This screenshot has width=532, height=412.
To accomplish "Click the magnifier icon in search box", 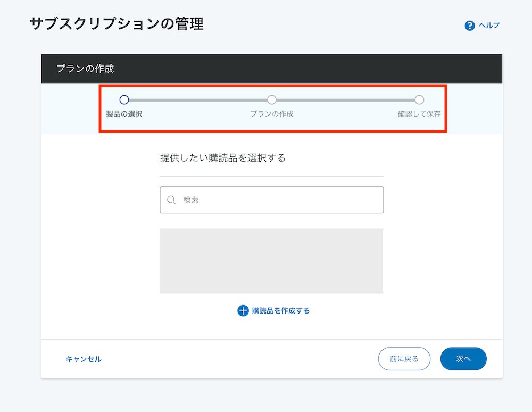I will click(x=171, y=200).
